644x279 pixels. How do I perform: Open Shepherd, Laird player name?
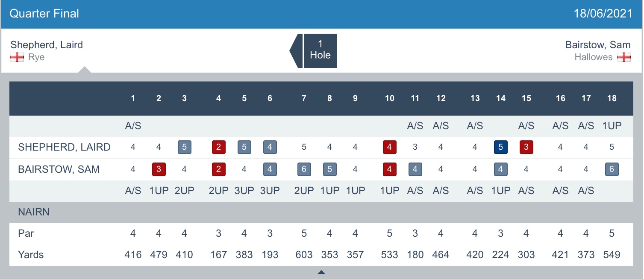pos(47,45)
